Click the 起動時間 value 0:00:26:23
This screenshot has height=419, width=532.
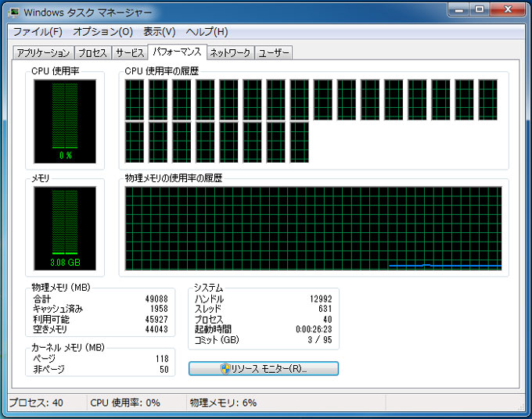tap(314, 329)
